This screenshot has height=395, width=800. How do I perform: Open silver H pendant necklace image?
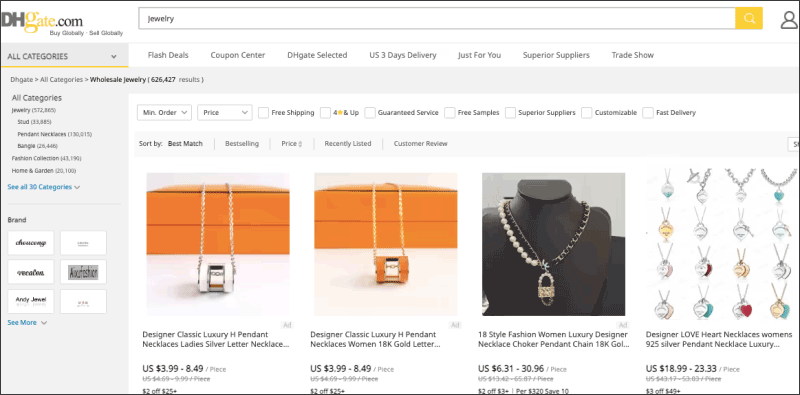pos(218,244)
